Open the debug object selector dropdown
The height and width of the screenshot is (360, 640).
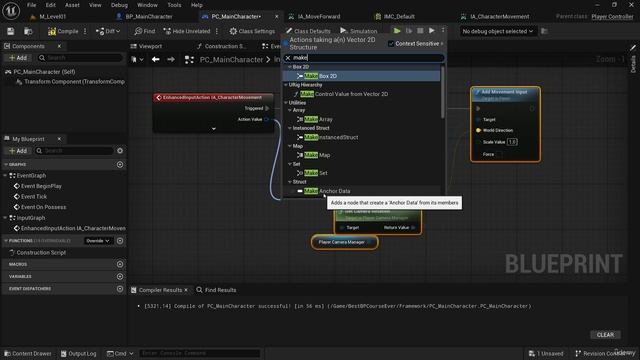coord(498,31)
